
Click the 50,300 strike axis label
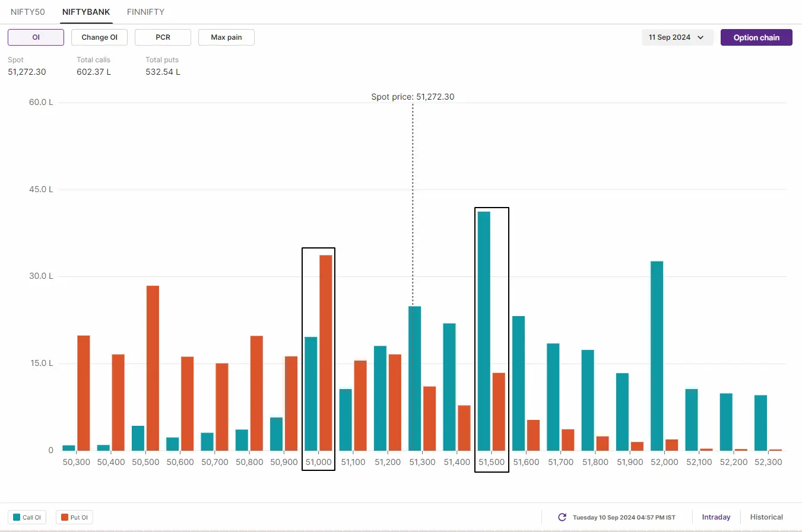77,462
